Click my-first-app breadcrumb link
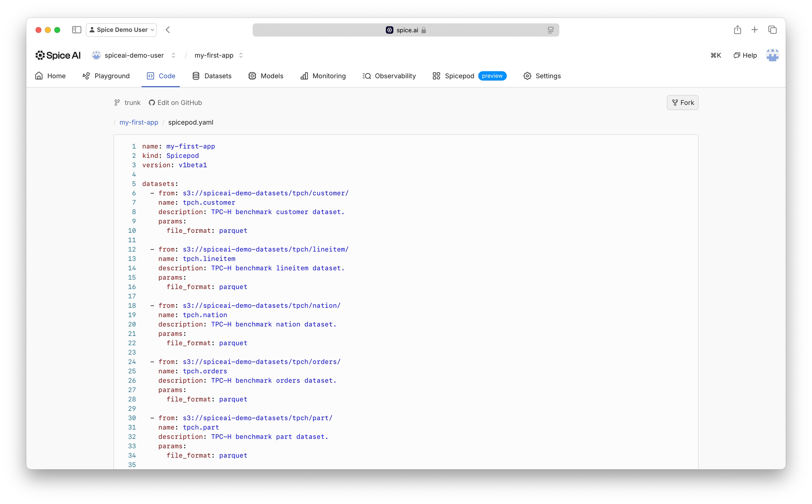This screenshot has height=504, width=812. point(139,122)
